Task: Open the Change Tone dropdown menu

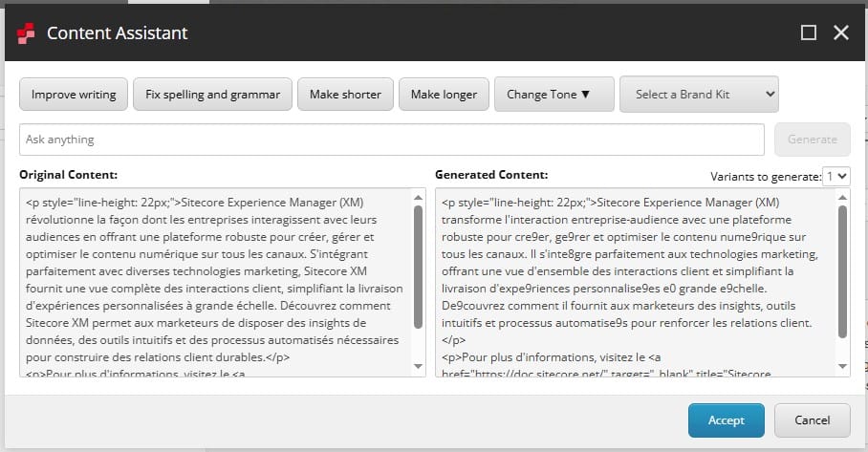Action: [553, 95]
